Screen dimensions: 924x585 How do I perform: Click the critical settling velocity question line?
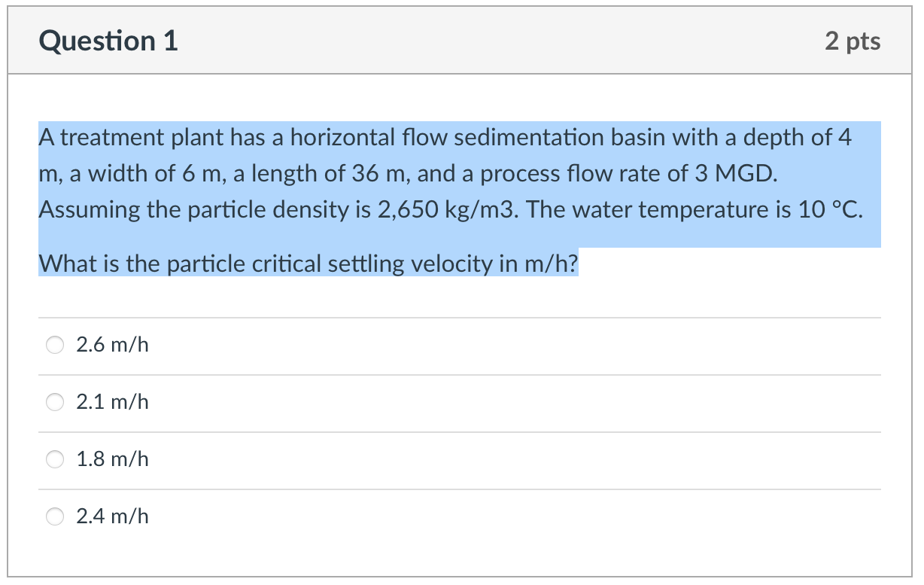pos(308,263)
